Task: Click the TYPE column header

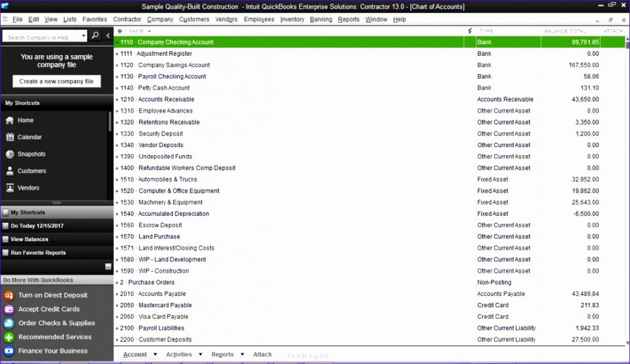Action: pos(486,31)
